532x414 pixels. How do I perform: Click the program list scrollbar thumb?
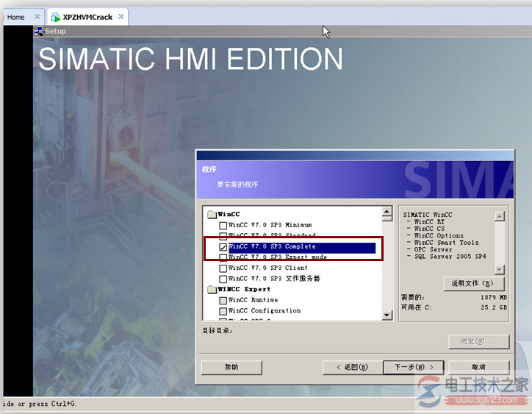(387, 218)
